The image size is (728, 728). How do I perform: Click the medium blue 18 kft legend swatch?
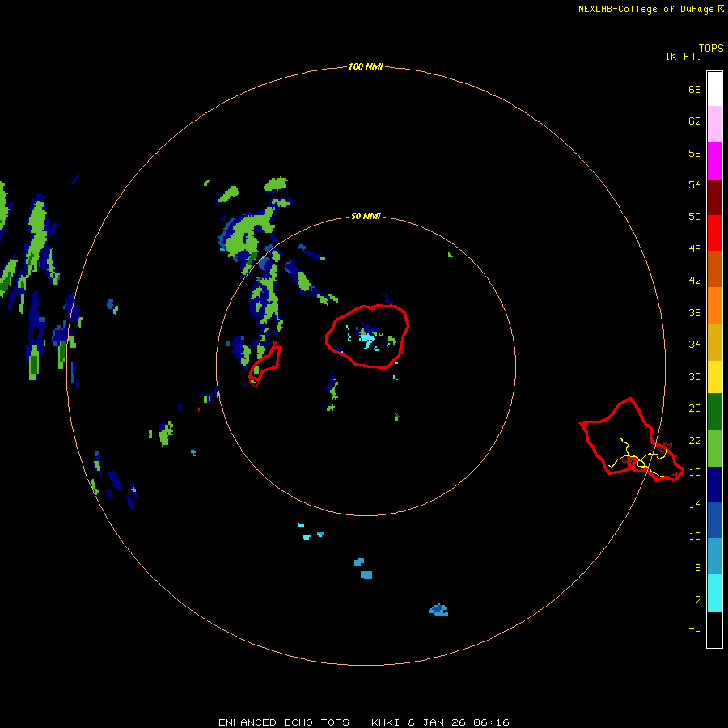coord(714,520)
